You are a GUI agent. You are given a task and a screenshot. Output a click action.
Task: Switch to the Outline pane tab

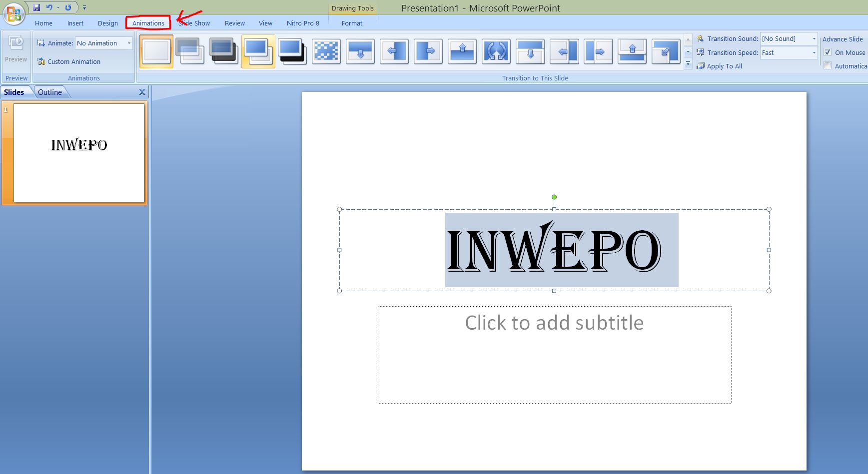click(50, 92)
